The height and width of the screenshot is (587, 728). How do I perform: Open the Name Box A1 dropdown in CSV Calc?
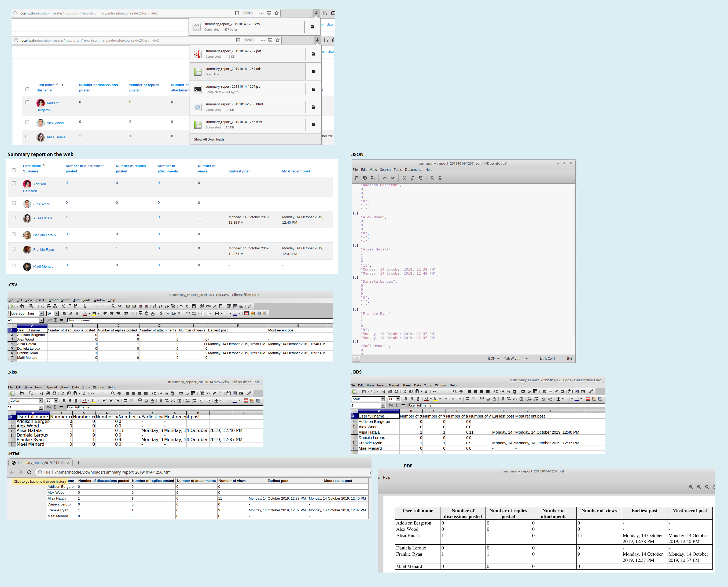click(x=42, y=320)
